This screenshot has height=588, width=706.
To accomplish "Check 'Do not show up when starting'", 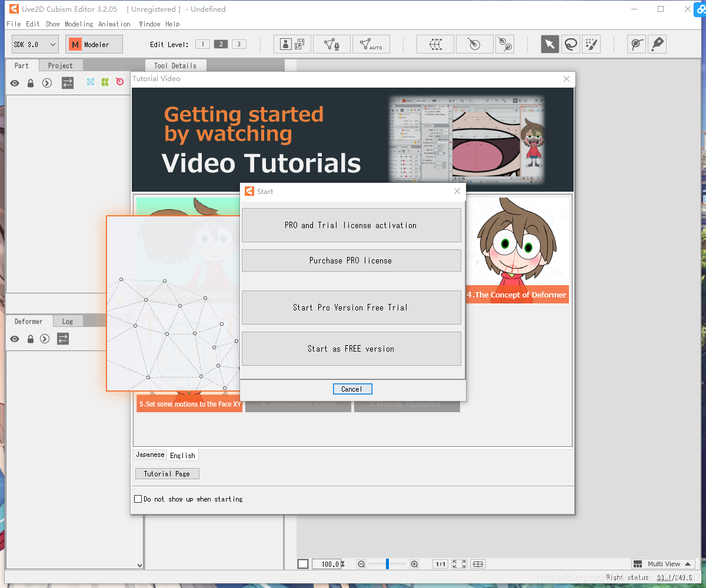I will coord(138,499).
